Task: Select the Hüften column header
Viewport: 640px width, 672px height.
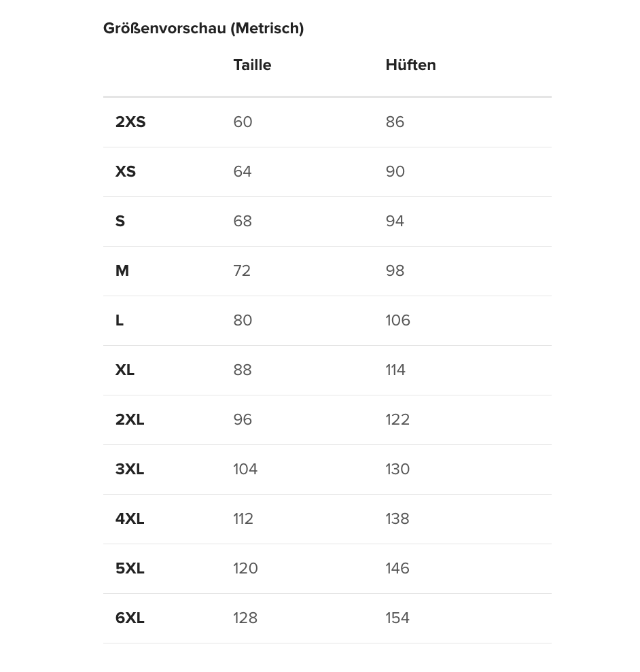Action: pos(410,65)
